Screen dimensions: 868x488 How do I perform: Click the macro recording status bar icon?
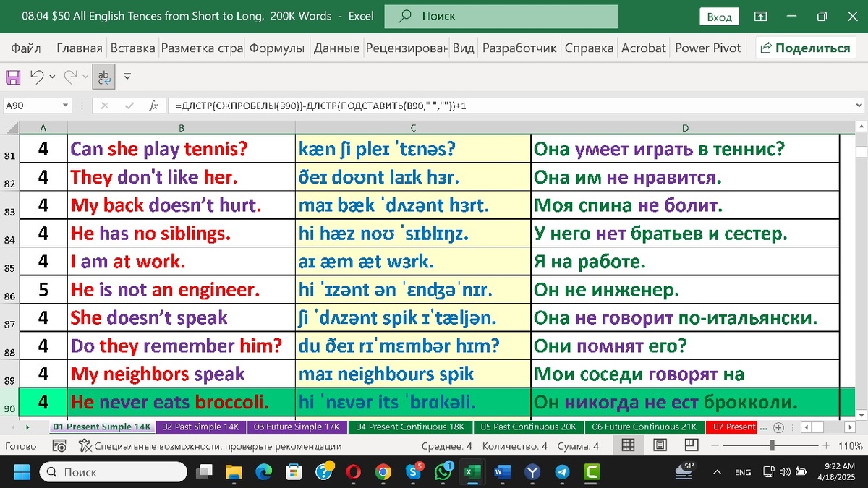(60, 446)
